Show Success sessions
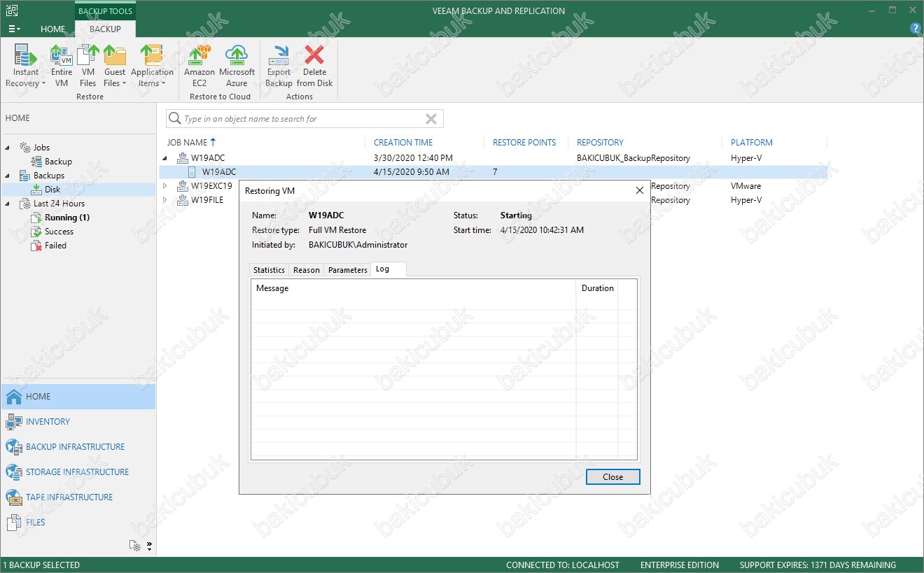The image size is (924, 573). coord(59,232)
